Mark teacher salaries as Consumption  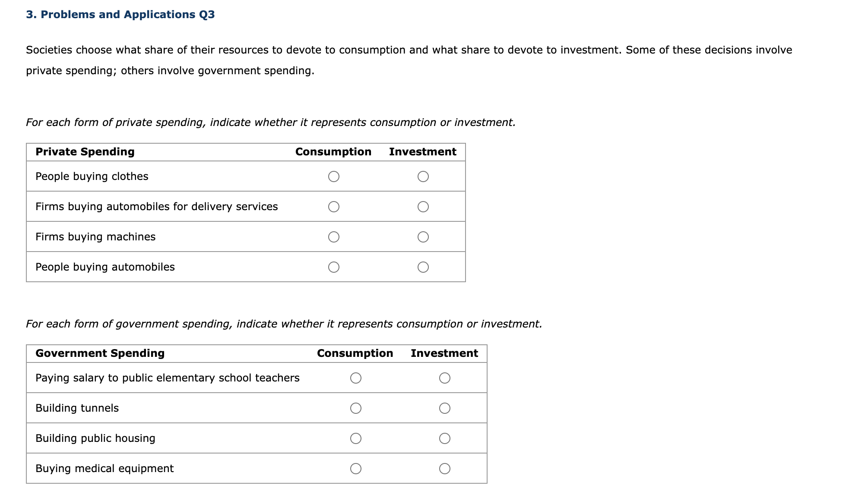point(356,378)
